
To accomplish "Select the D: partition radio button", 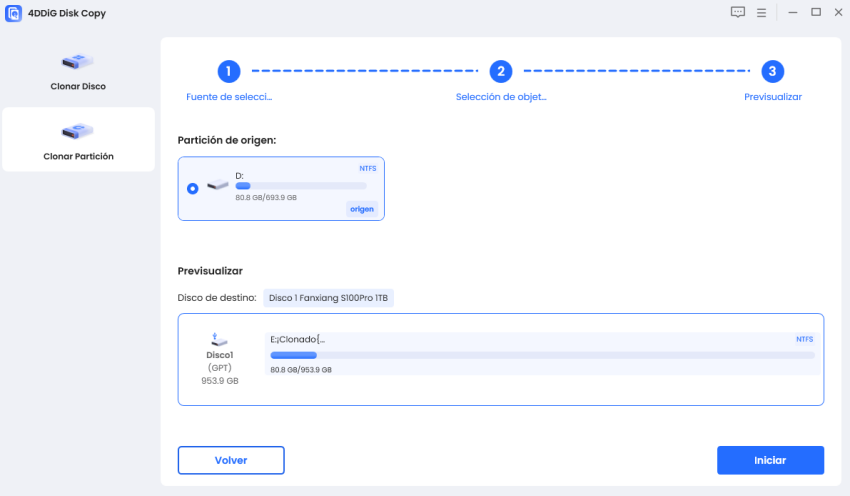I will pyautogui.click(x=192, y=189).
